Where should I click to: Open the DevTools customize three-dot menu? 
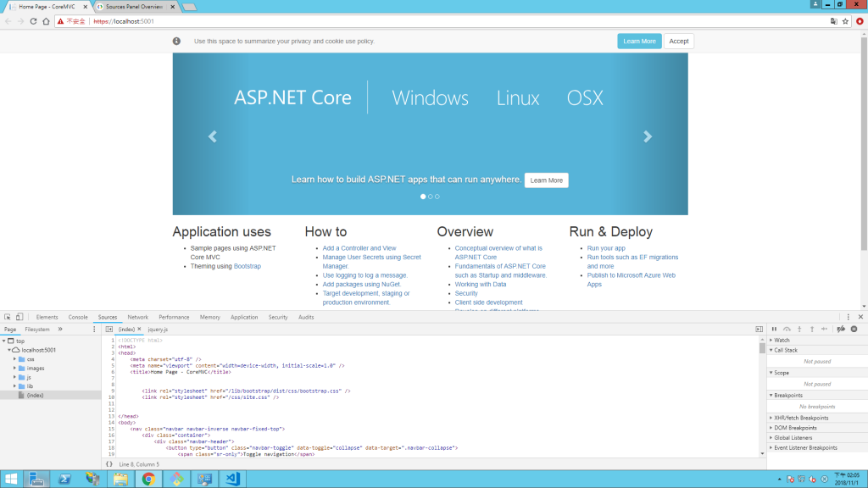[x=848, y=317]
